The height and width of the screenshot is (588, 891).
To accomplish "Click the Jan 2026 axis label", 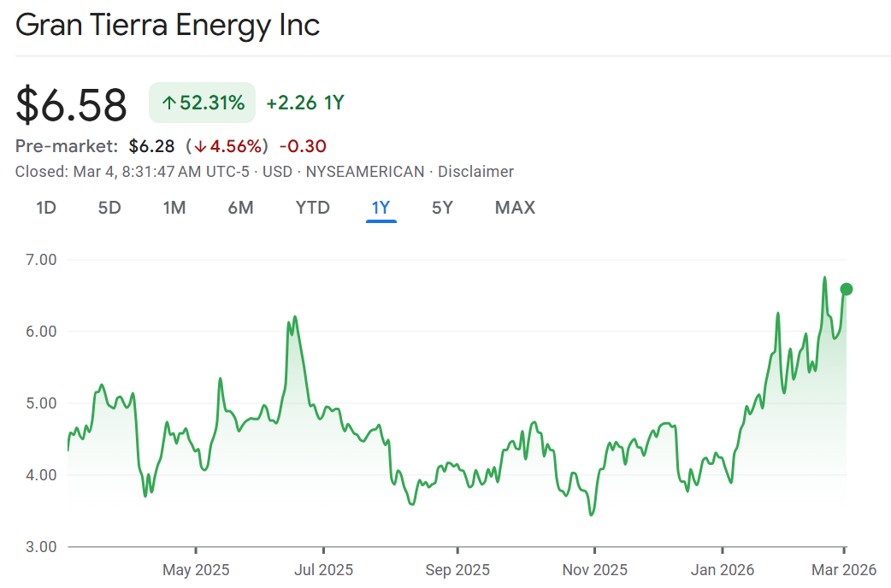I will (x=723, y=569).
